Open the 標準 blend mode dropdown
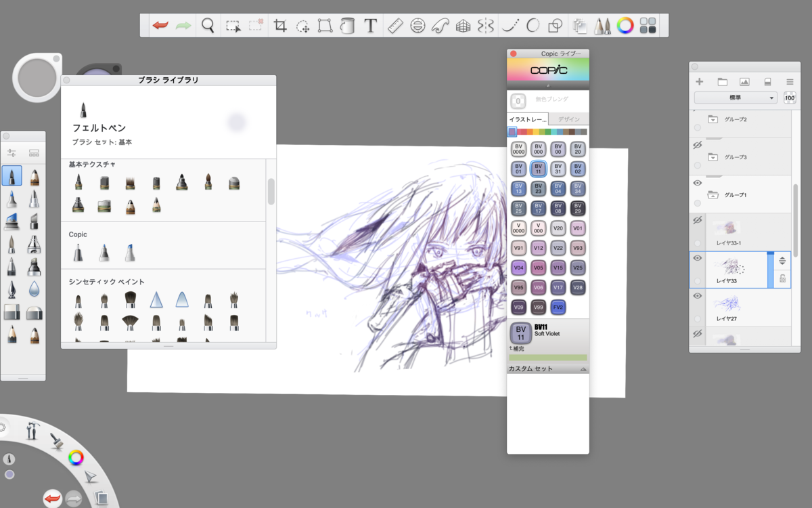Viewport: 812px width, 508px height. (736, 98)
